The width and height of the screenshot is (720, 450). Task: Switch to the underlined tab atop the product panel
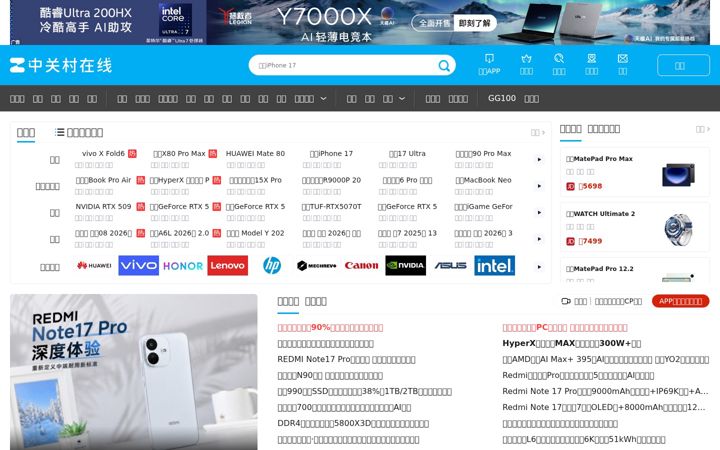point(26,133)
